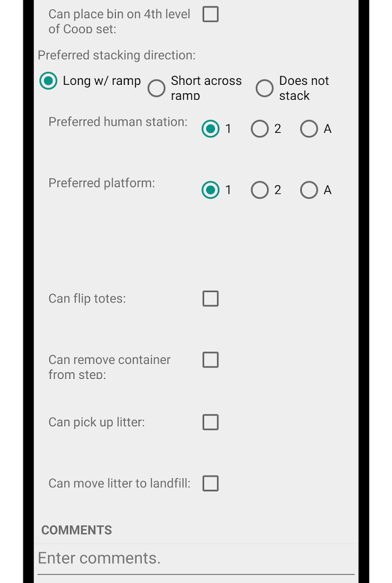
Task: Enable 'Can flip totes' checkbox
Action: point(211,299)
